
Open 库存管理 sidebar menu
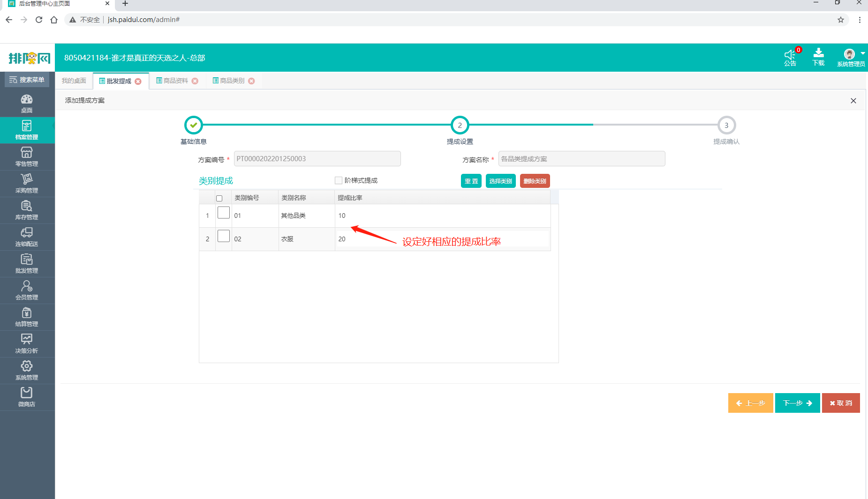(x=27, y=210)
